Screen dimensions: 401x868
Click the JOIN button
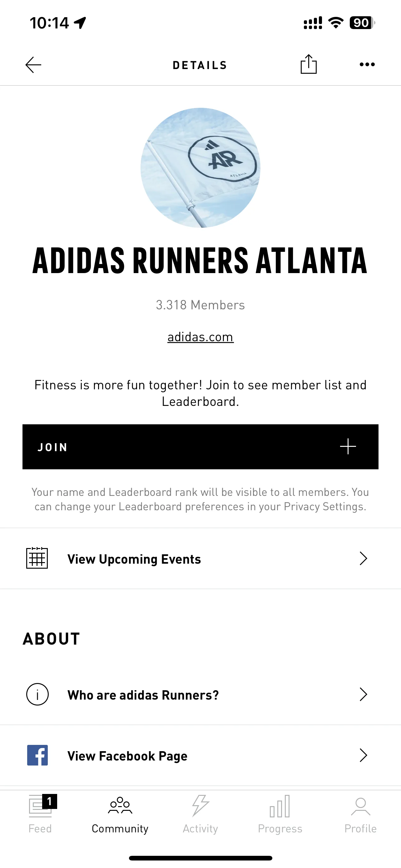coord(200,446)
